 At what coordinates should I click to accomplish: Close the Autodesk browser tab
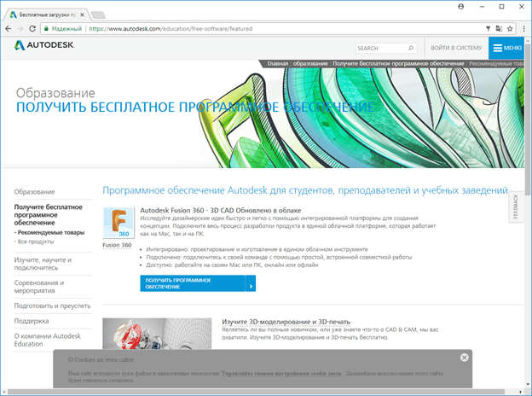[x=82, y=15]
